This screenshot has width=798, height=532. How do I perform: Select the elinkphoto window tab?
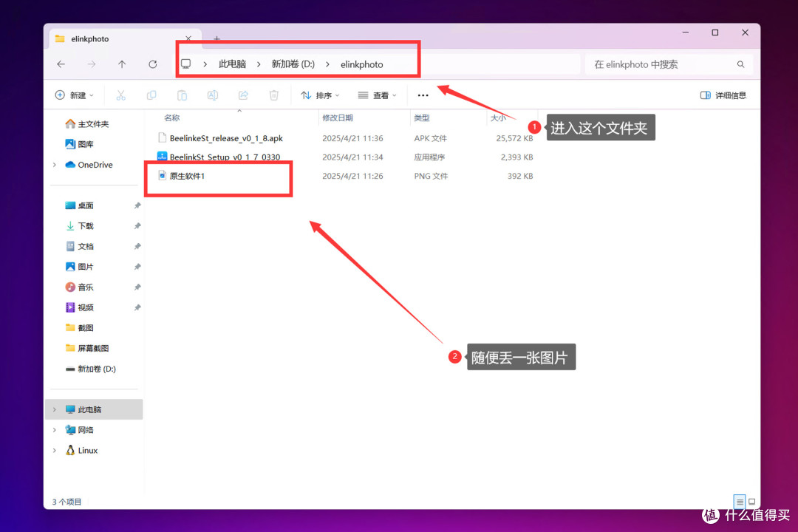(125, 38)
